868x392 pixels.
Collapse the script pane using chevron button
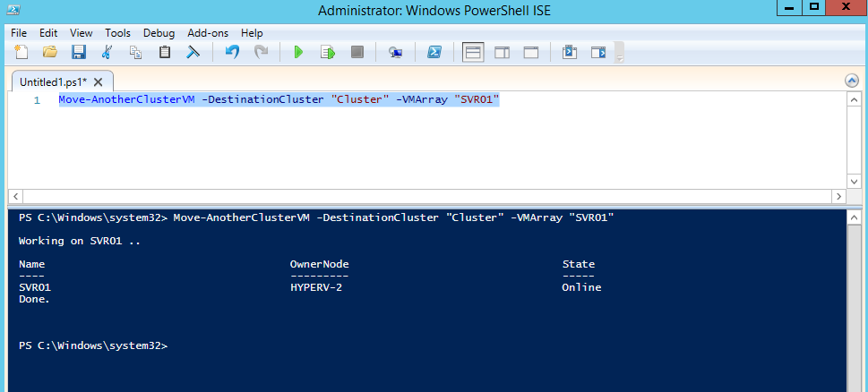point(852,81)
